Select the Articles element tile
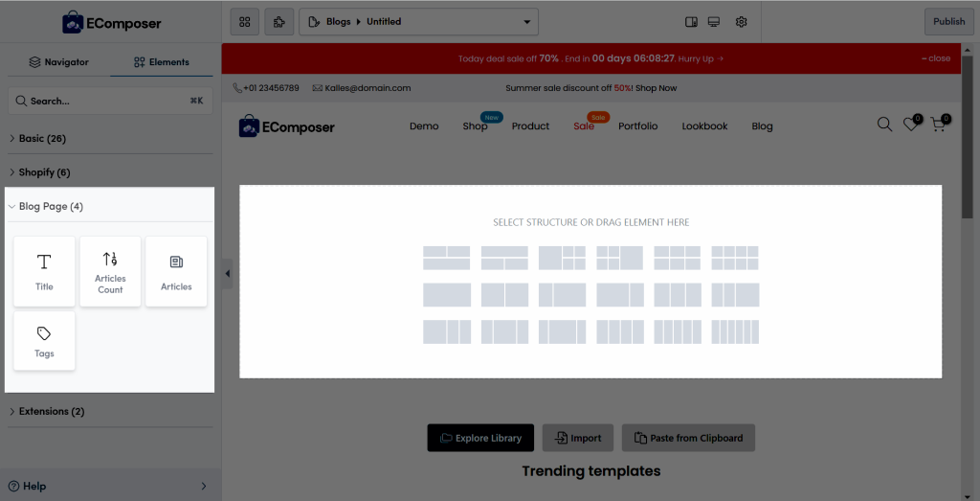Viewport: 980px width, 501px height. 176,271
